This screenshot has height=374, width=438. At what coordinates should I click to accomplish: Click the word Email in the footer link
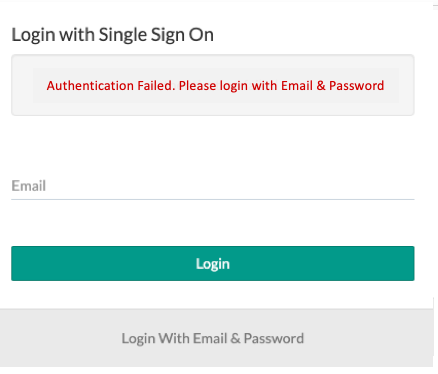208,338
